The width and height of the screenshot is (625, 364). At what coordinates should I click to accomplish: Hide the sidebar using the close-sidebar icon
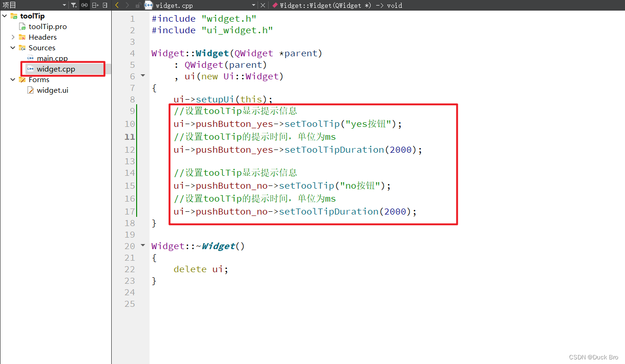[x=105, y=6]
